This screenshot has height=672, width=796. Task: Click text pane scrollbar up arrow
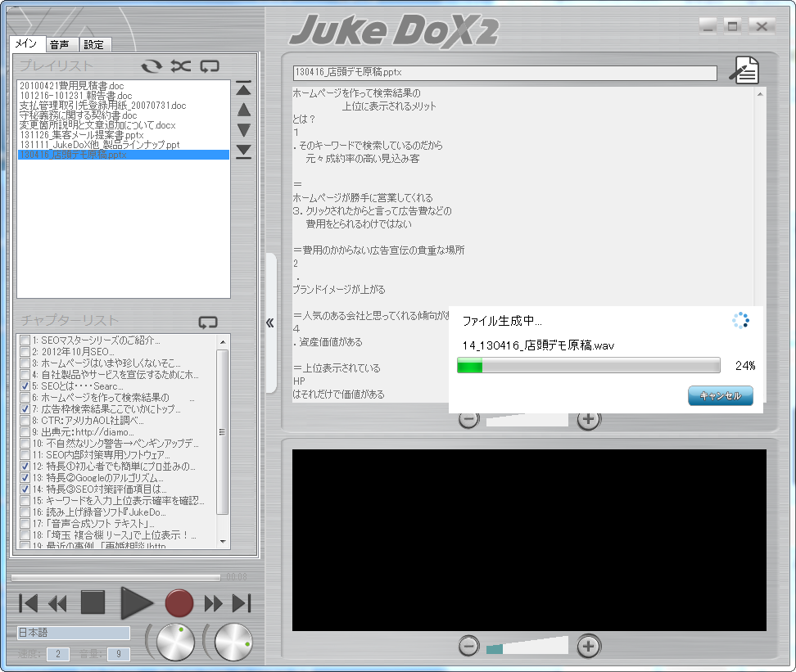pyautogui.click(x=760, y=94)
